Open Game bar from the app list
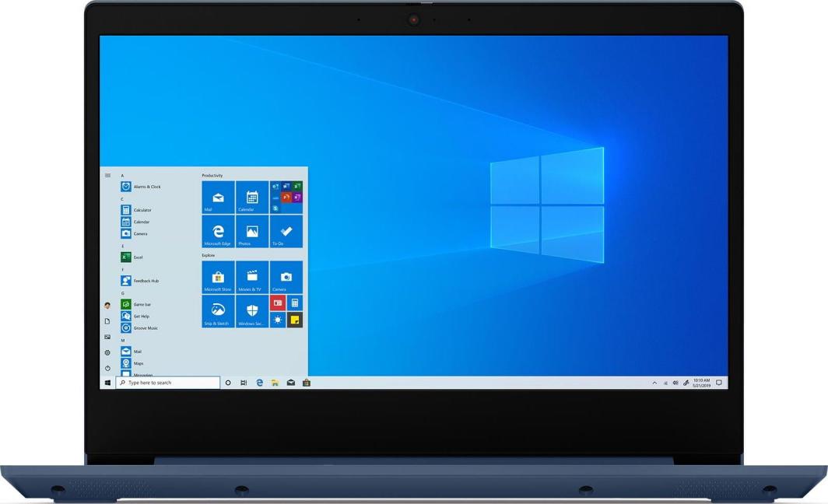 pos(135,305)
